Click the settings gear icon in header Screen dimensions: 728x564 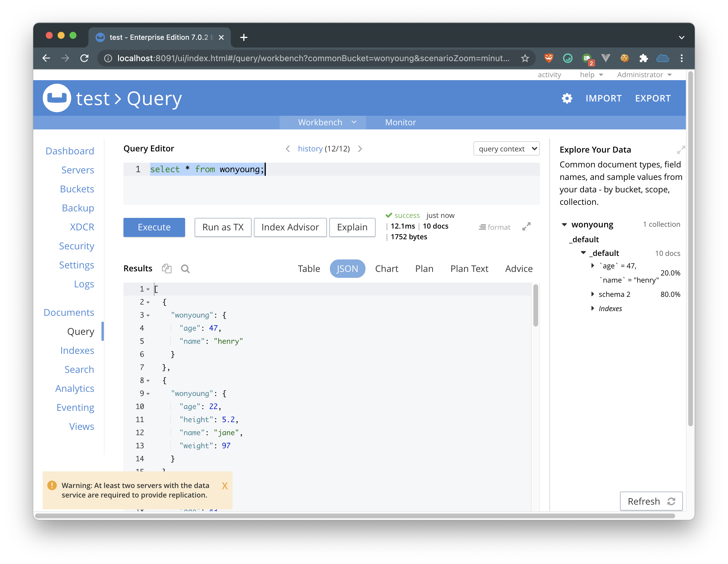click(567, 98)
